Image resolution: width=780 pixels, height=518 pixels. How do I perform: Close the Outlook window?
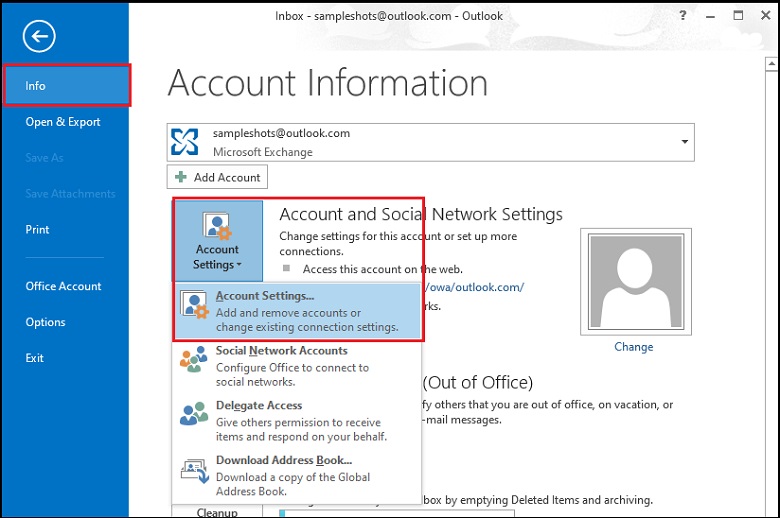766,15
